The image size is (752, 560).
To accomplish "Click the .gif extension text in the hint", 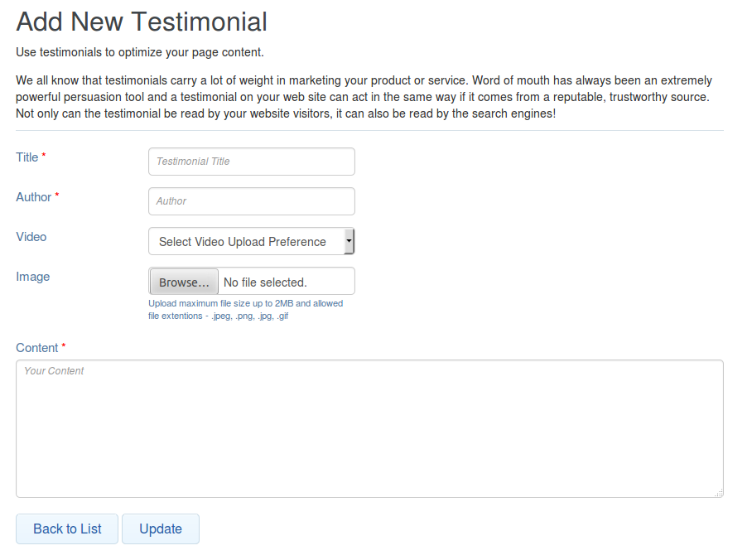I will 282,316.
